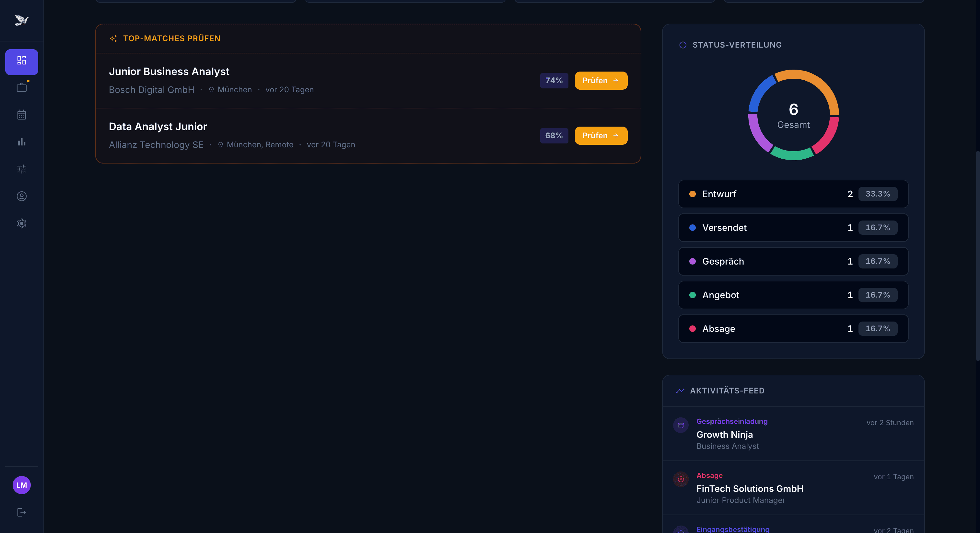Select the Versendet status row
The height and width of the screenshot is (533, 980).
(793, 228)
